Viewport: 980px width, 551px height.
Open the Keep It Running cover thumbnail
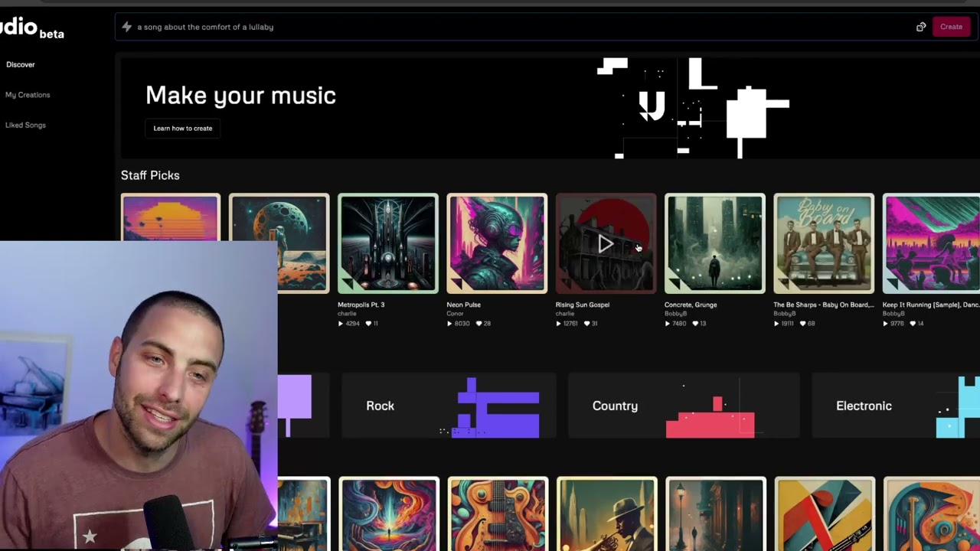tap(931, 243)
